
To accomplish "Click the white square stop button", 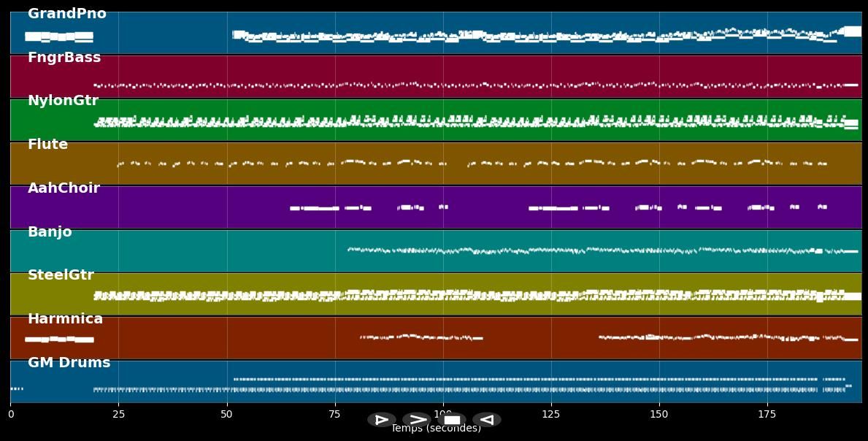I will click(452, 420).
